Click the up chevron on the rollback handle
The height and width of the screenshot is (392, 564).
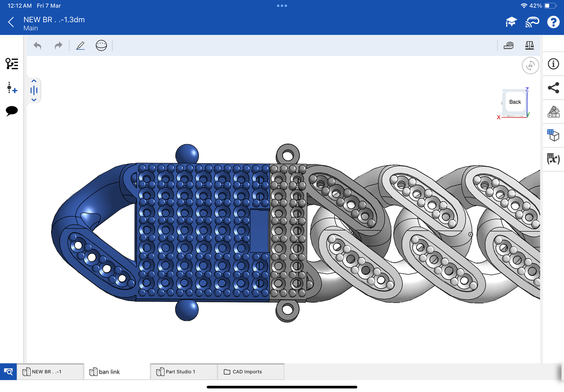[x=34, y=81]
